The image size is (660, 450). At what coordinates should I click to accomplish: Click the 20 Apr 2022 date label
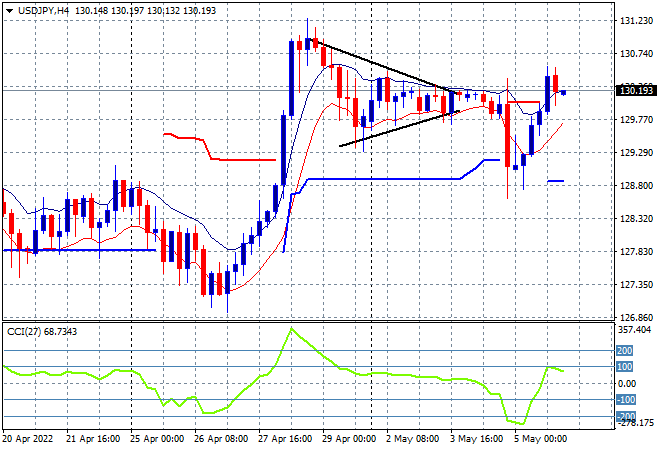click(28, 439)
